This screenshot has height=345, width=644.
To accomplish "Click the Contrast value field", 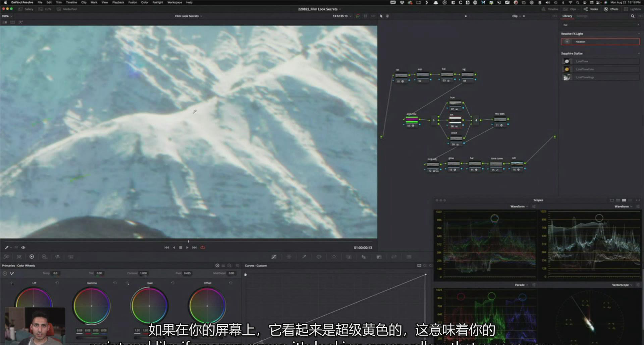I will [x=144, y=273].
